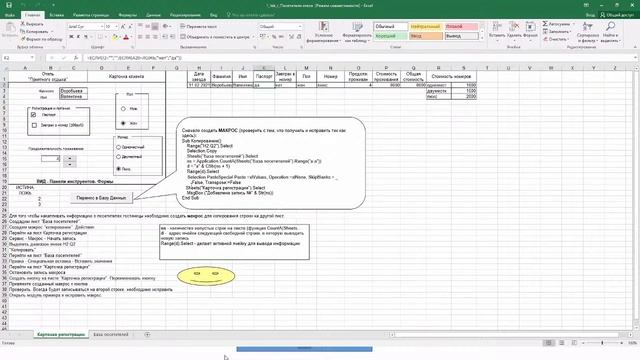
Task: Open the База посетителей sheet tab
Action: [111, 334]
